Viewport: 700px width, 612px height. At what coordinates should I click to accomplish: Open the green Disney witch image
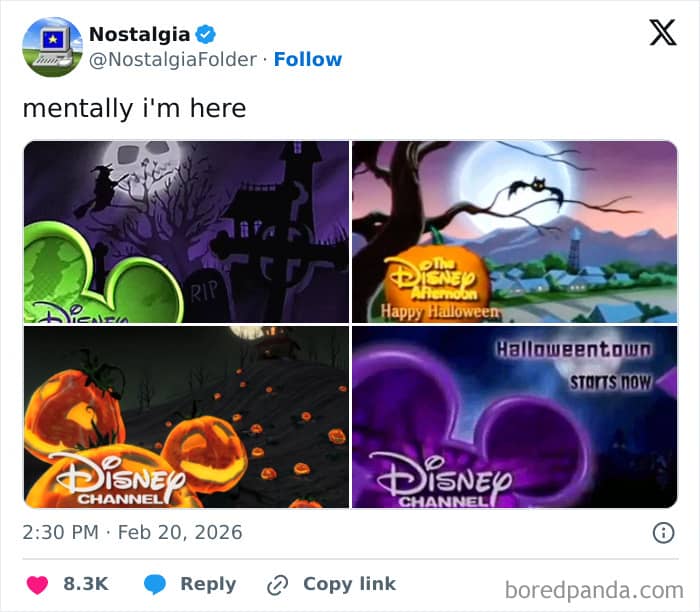[186, 231]
